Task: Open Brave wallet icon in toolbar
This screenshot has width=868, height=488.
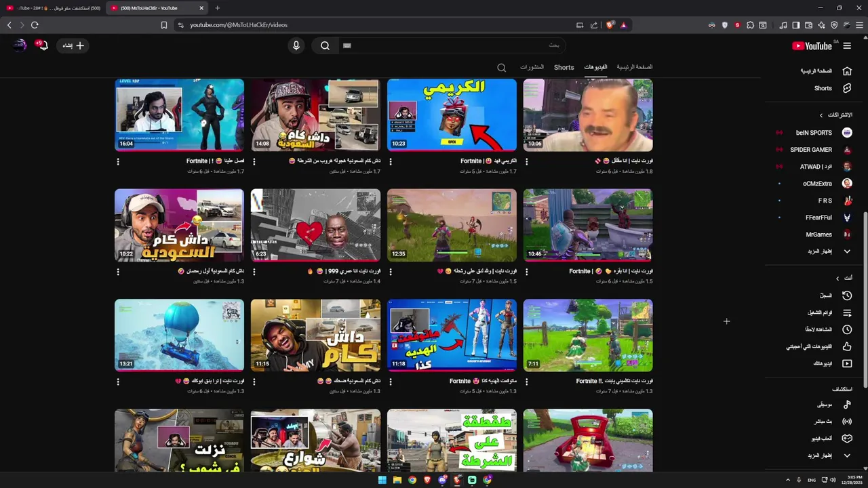Action: pyautogui.click(x=808, y=25)
